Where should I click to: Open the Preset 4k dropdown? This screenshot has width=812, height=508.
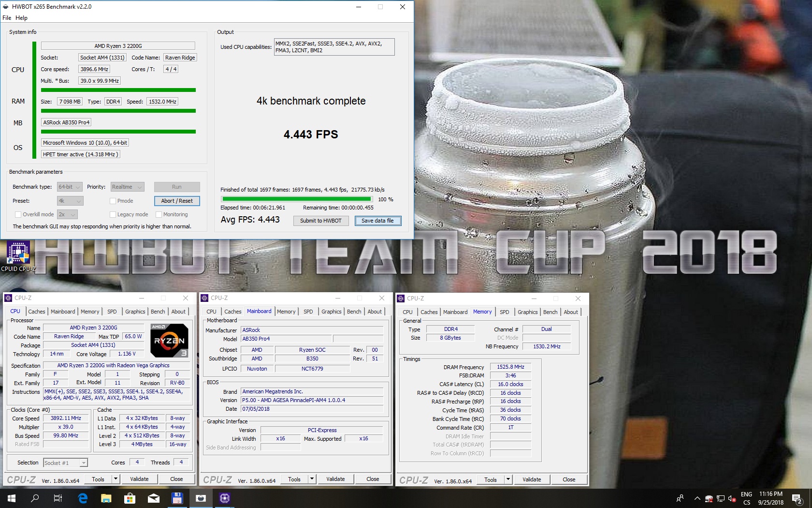pyautogui.click(x=70, y=201)
